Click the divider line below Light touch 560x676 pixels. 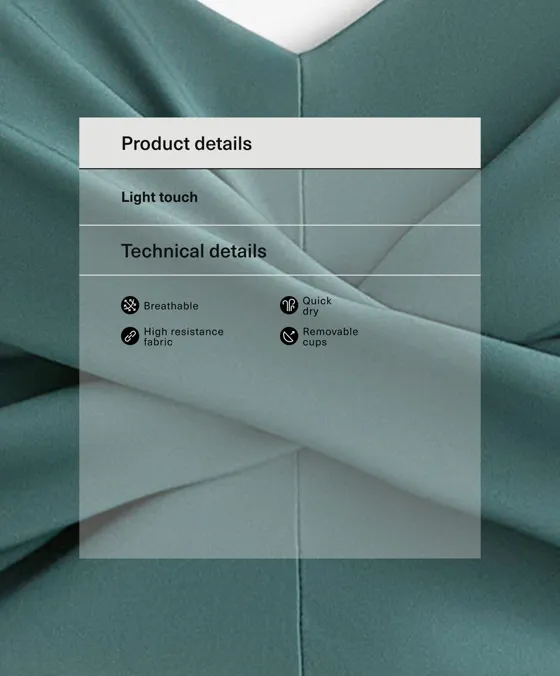click(x=280, y=225)
